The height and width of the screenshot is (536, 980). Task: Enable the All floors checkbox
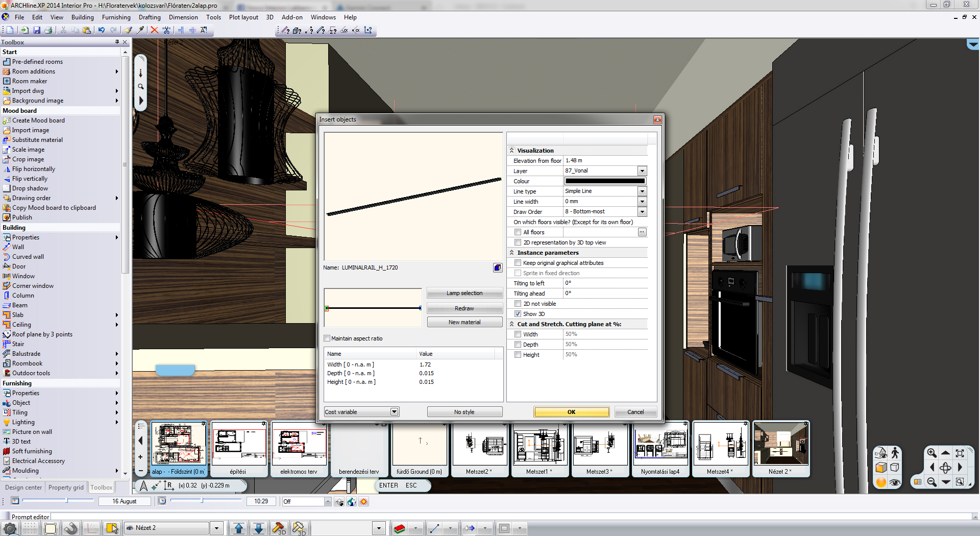click(518, 232)
